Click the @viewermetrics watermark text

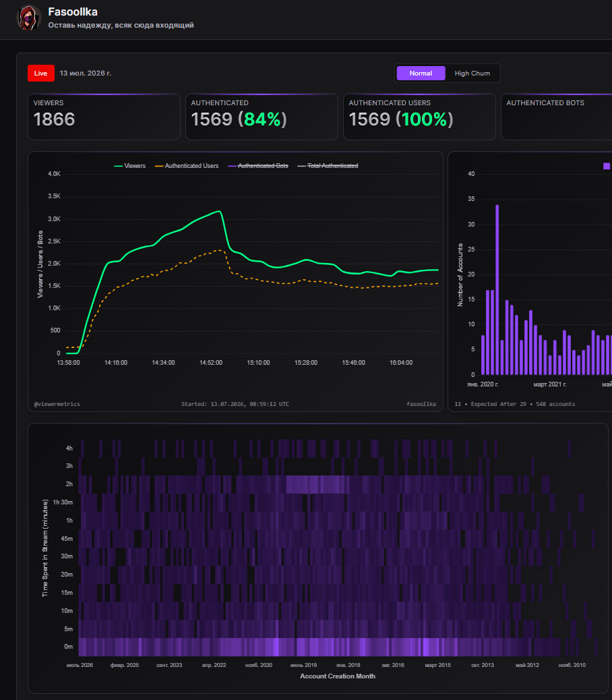[x=57, y=404]
